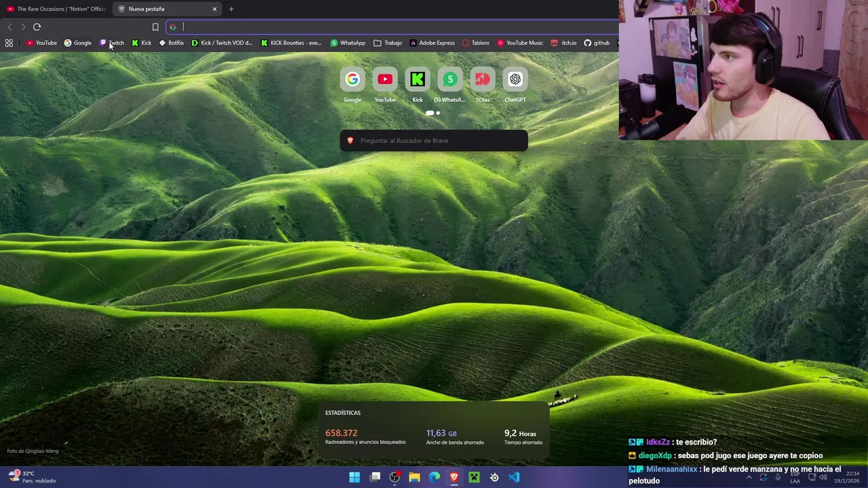Open File Explorer from the taskbar
Viewport: 868px width, 488px height.
(x=414, y=477)
